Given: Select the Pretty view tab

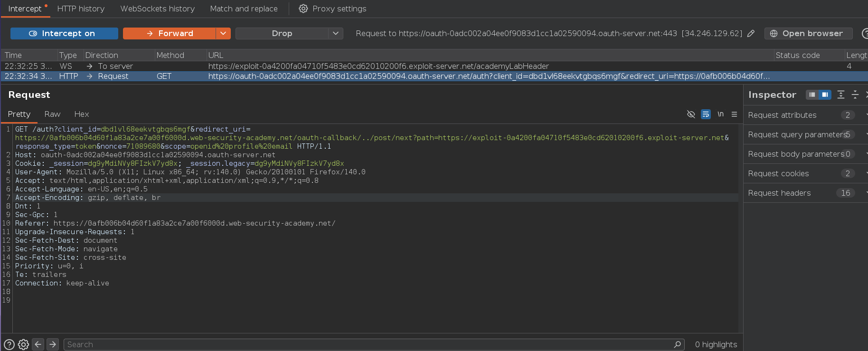Looking at the screenshot, I should point(19,114).
